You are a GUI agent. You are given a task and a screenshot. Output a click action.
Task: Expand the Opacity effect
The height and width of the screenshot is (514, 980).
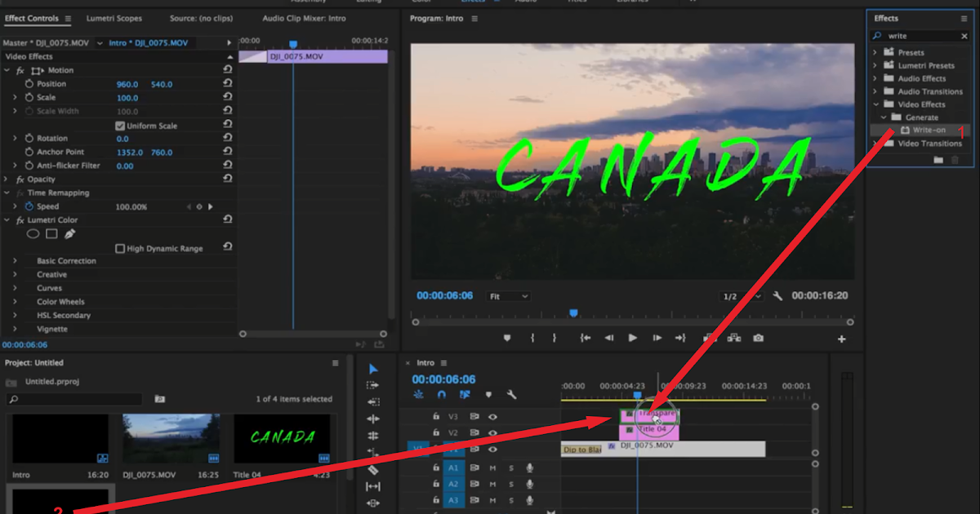[7, 179]
